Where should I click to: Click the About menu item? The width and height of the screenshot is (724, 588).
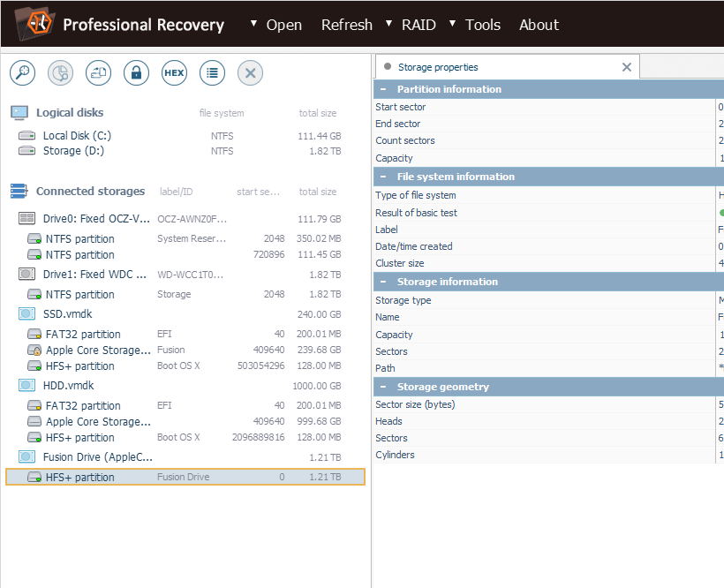[539, 25]
